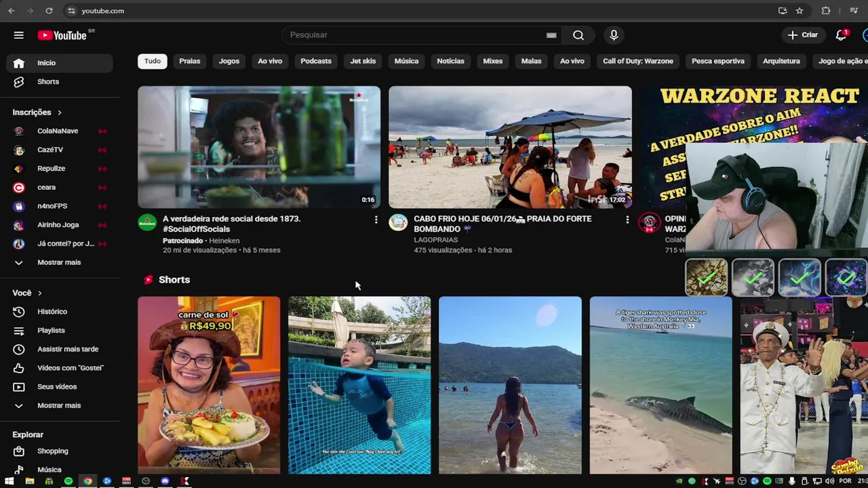
Task: Open Playlists in the sidebar
Action: pyautogui.click(x=60, y=331)
